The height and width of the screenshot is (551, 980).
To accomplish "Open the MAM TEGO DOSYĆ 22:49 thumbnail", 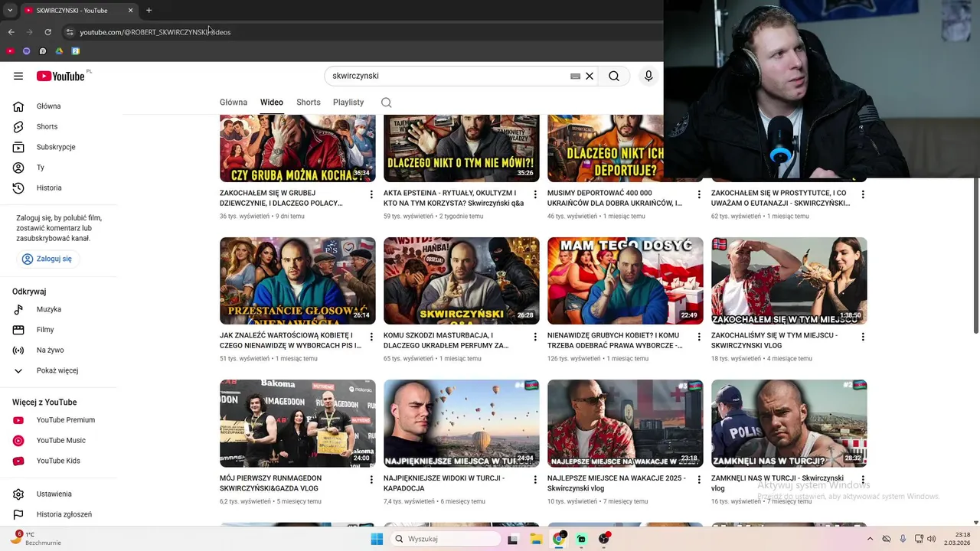I will pos(626,281).
